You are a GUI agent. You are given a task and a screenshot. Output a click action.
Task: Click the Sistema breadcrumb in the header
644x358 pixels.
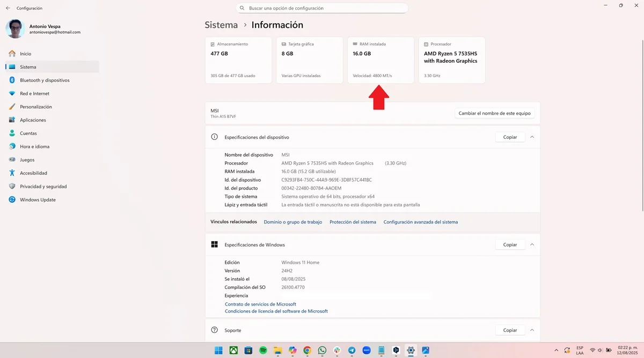(221, 25)
